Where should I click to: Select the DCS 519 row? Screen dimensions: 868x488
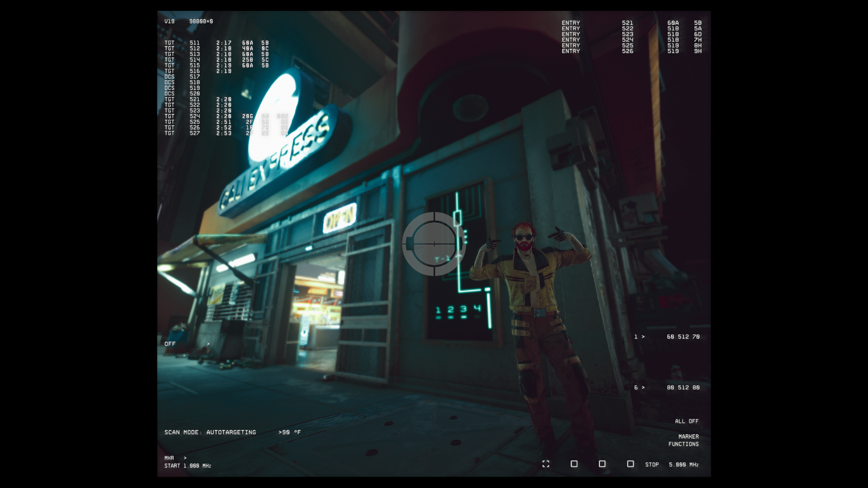point(182,88)
